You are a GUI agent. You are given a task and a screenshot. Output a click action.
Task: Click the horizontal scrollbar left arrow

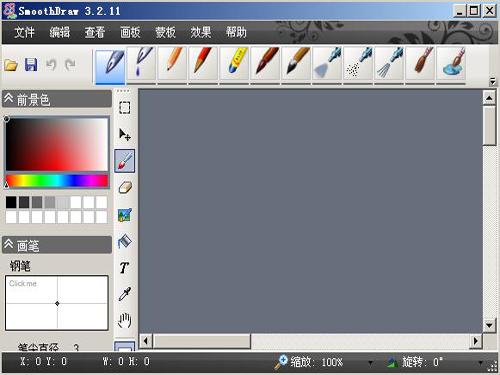145,341
